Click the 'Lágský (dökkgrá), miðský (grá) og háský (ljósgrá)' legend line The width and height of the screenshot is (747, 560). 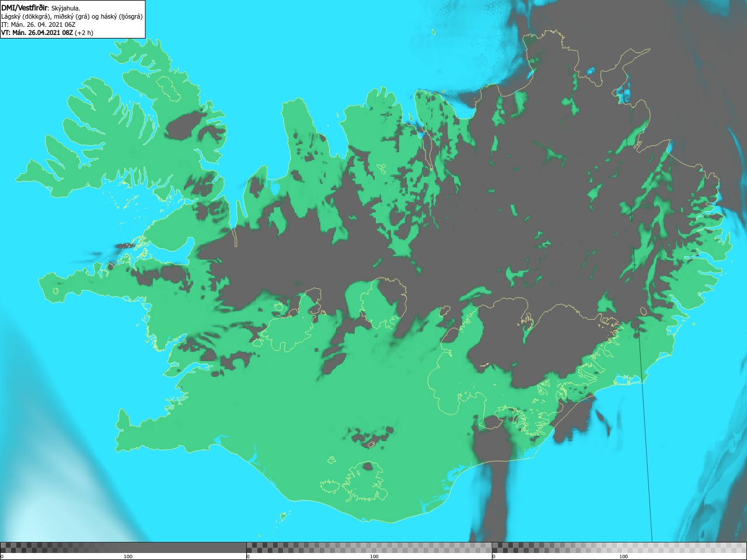72,16
